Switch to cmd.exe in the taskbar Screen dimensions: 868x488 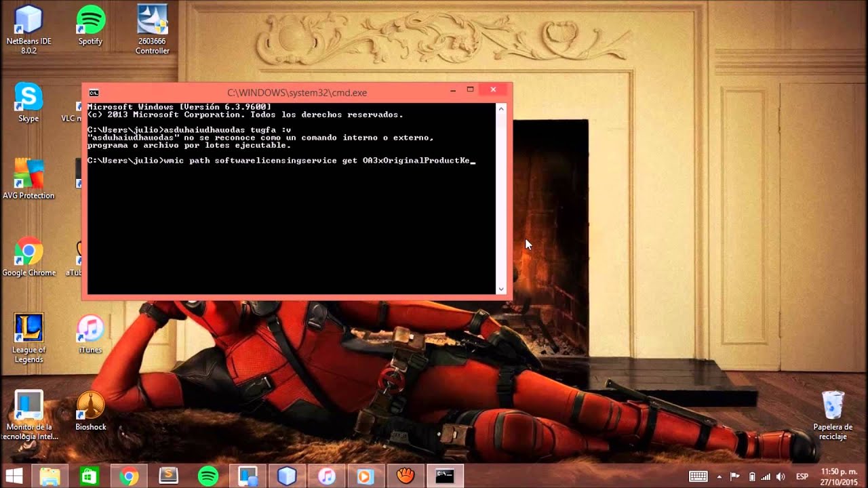coord(445,476)
